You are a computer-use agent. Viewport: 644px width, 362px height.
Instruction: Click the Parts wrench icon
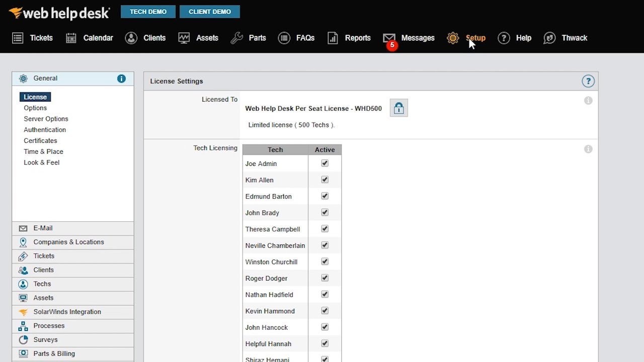(236, 38)
